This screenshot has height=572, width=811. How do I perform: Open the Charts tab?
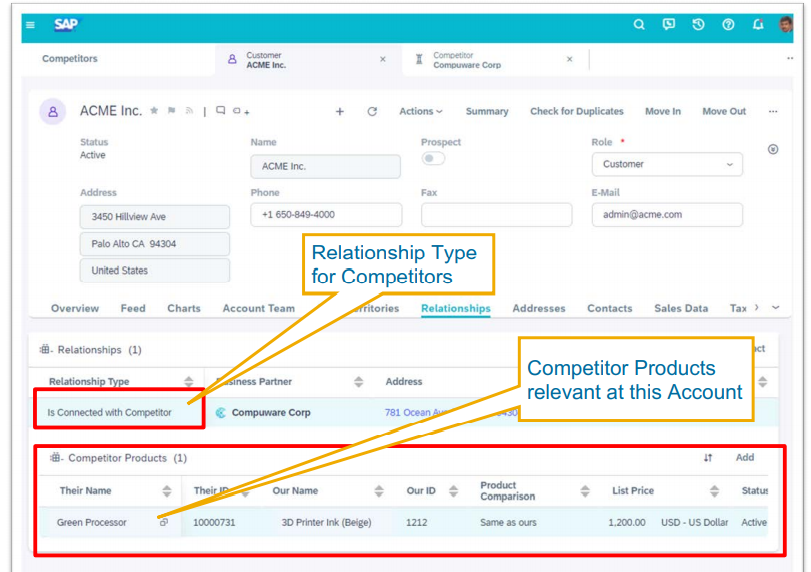tap(184, 308)
